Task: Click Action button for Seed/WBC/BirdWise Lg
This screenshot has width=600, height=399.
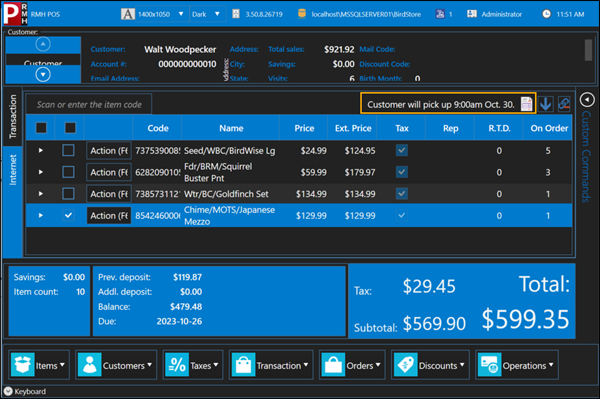Action: coord(109,150)
